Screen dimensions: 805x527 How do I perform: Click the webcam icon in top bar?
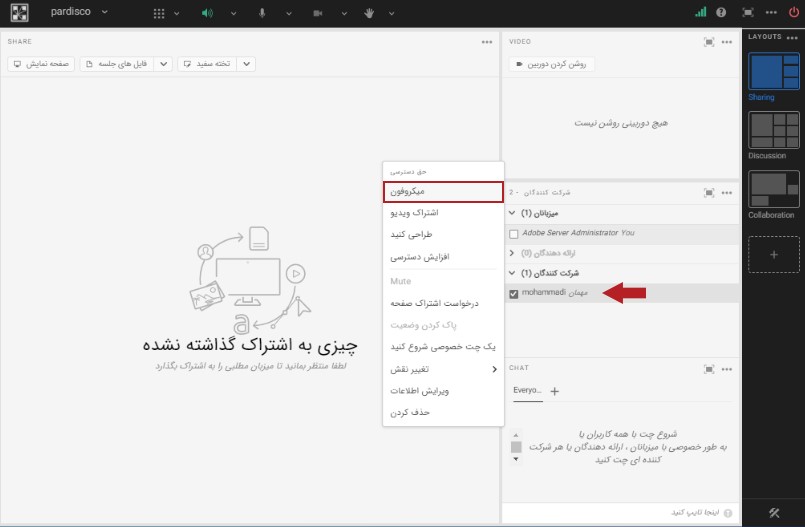[318, 13]
